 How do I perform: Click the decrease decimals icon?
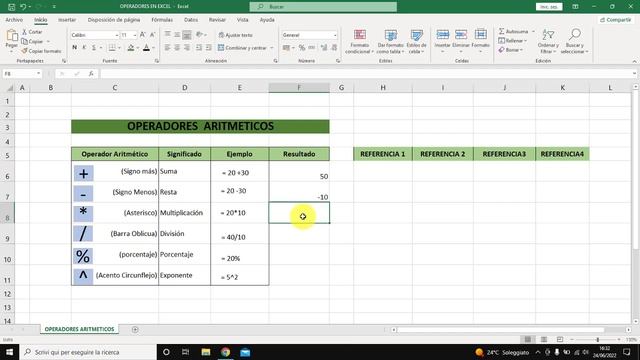click(334, 48)
